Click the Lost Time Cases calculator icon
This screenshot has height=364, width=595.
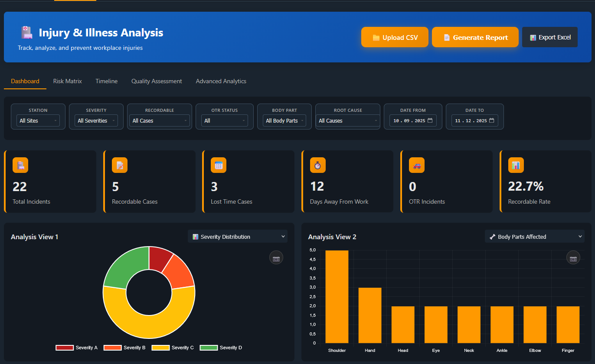tap(218, 165)
